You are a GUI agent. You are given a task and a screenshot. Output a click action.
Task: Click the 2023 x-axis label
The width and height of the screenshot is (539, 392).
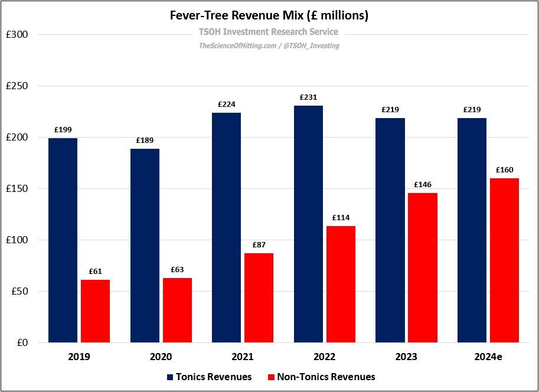pyautogui.click(x=406, y=357)
